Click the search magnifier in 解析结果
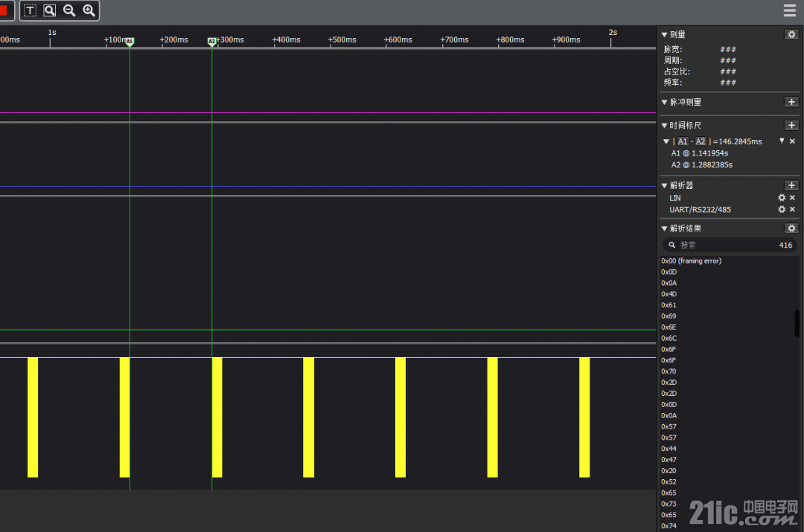The width and height of the screenshot is (804, 532). [x=671, y=245]
